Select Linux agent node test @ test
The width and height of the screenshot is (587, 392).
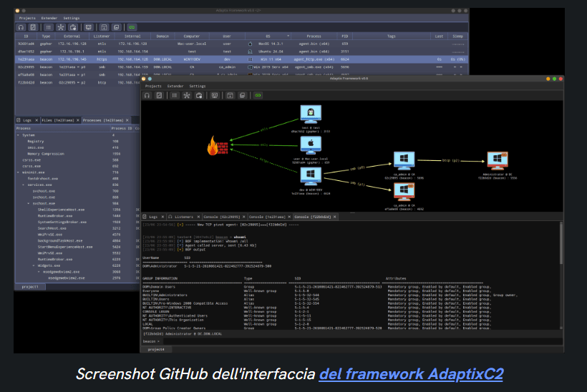tap(311, 114)
